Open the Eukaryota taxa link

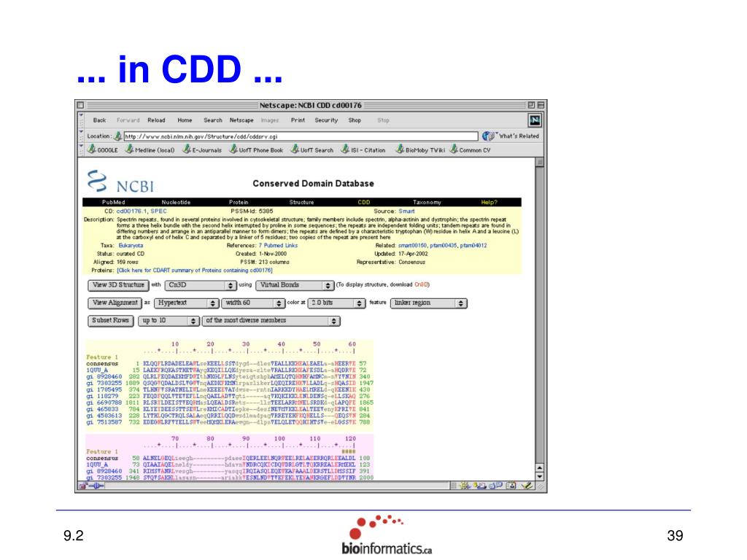tap(131, 246)
